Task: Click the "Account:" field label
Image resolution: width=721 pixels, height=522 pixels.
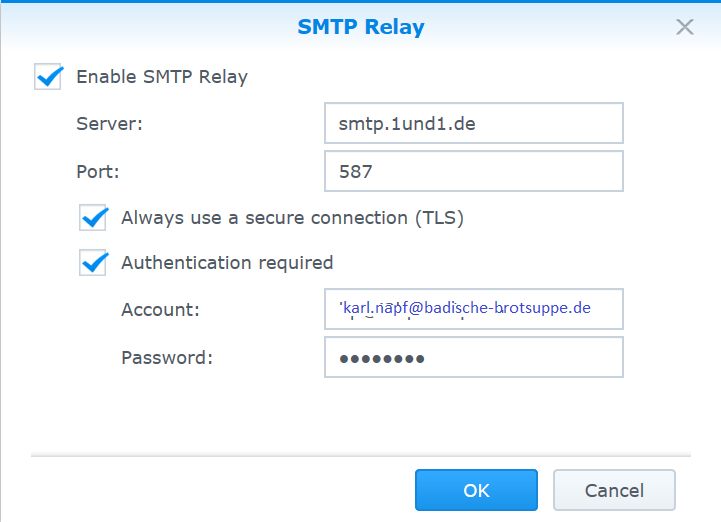Action: click(160, 310)
